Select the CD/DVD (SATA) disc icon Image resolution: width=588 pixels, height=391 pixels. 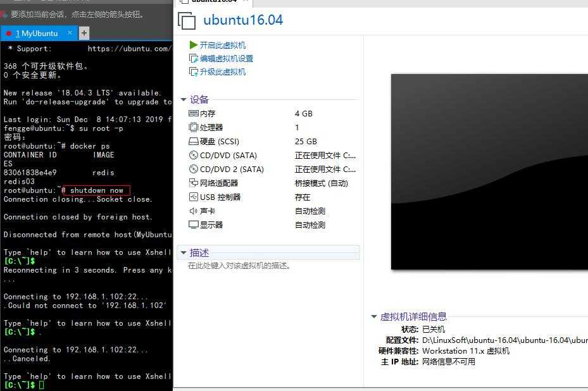(x=194, y=155)
